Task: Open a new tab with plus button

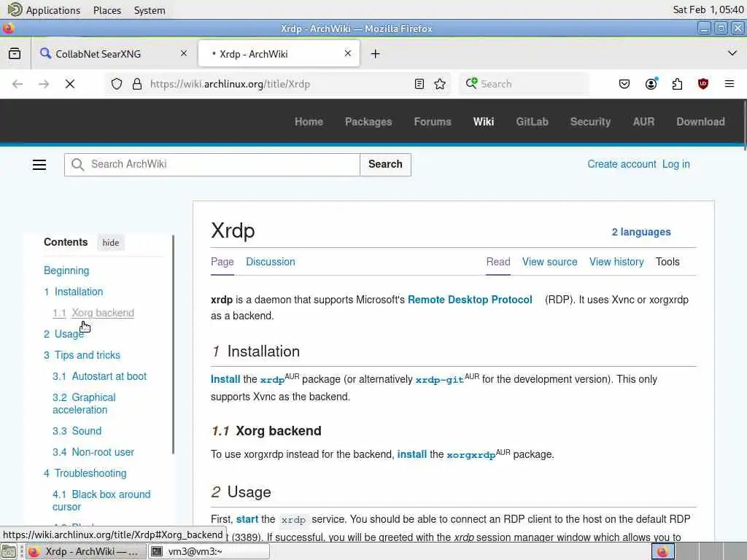Action: tap(376, 54)
